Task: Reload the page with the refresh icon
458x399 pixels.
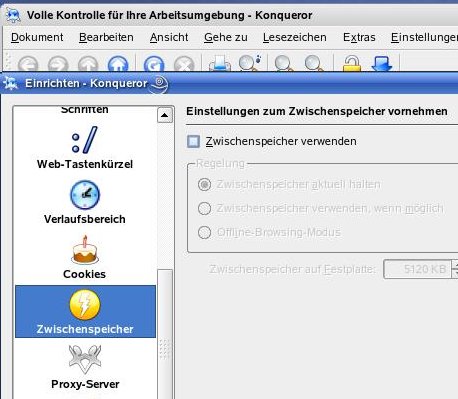Action: coord(154,63)
